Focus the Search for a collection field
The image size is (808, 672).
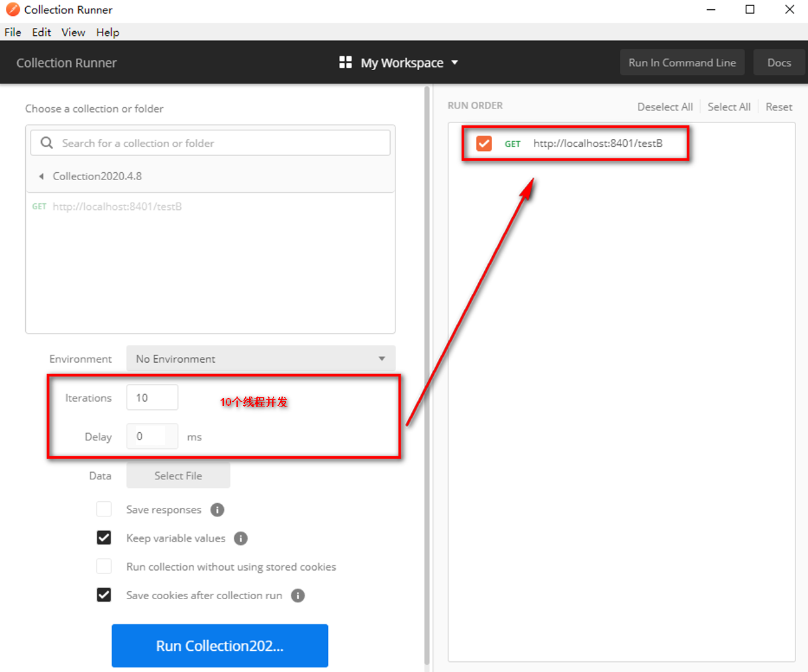[x=211, y=143]
